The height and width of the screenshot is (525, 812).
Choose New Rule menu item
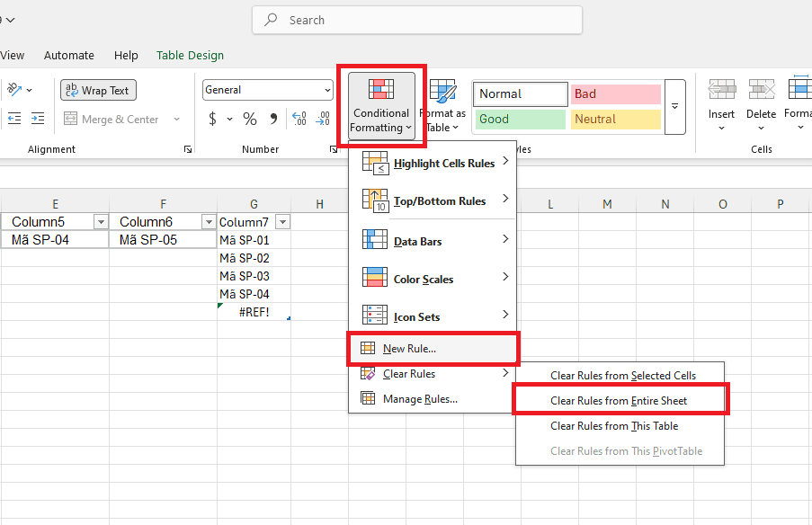433,349
